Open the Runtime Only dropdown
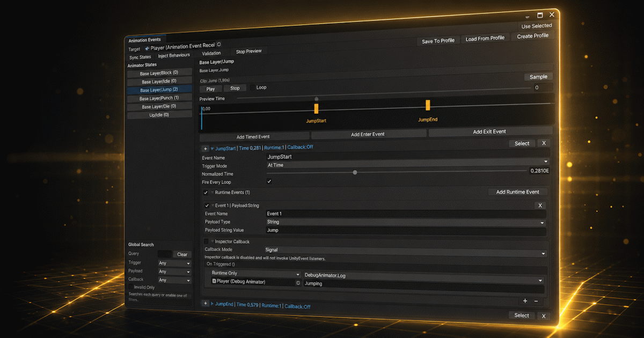The image size is (644, 338). [255, 274]
